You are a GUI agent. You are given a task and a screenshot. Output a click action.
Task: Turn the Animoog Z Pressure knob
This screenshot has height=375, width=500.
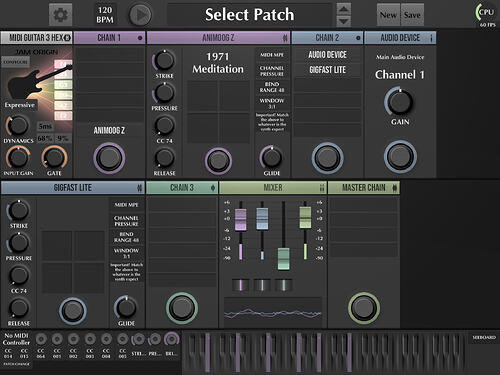pyautogui.click(x=164, y=93)
